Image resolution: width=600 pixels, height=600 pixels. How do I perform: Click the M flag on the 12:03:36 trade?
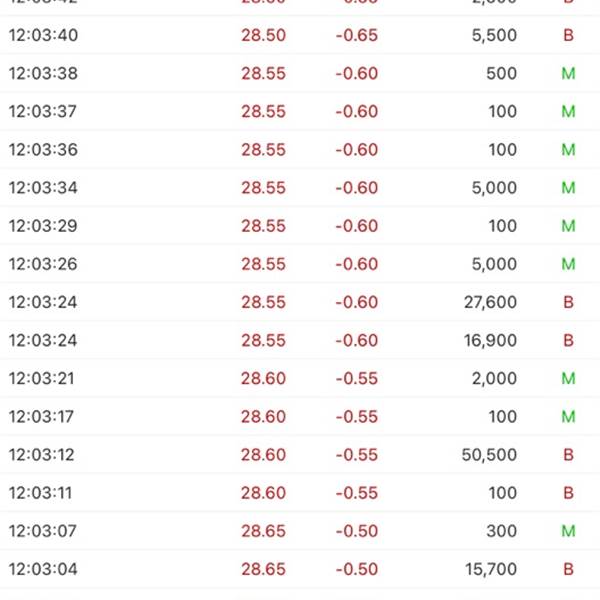[x=568, y=150]
